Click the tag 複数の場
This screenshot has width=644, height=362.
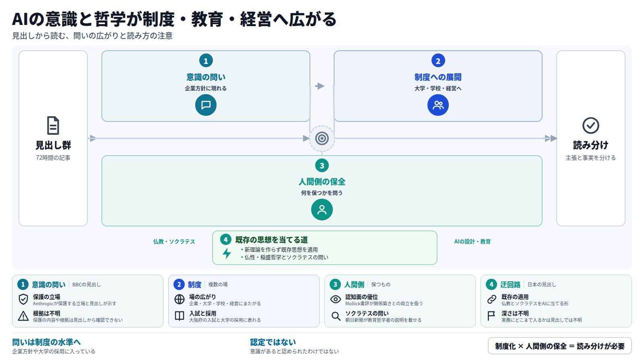click(218, 284)
